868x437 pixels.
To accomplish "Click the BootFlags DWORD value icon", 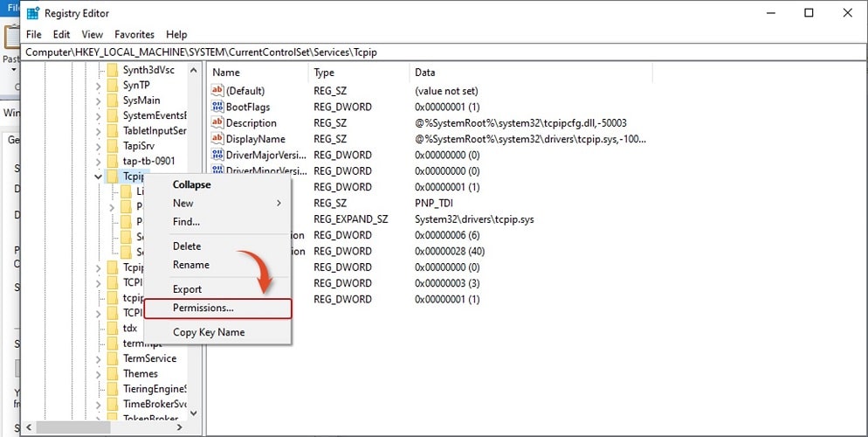I will [x=217, y=107].
